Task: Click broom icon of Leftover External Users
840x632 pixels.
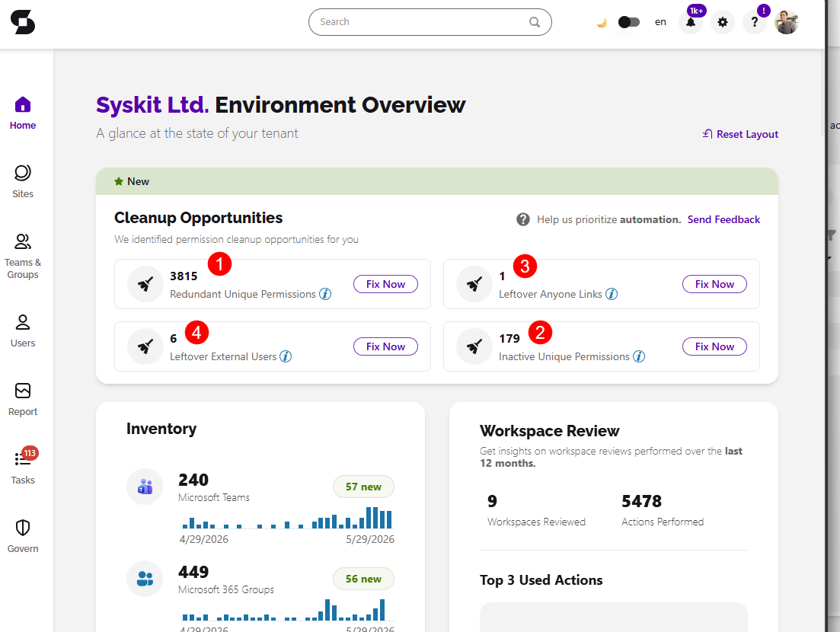Action: 145,346
